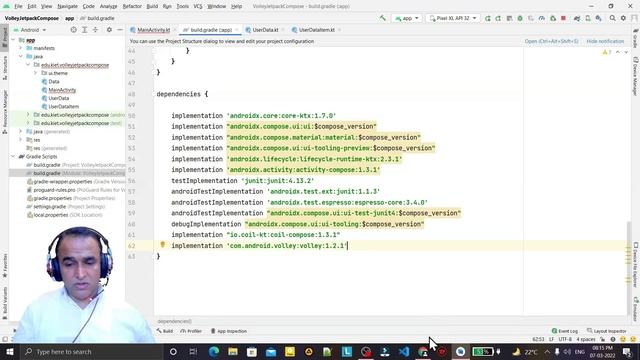The image size is (640, 360).
Task: Click Expand All icon in Project panel
Action: pyautogui.click(x=84, y=30)
